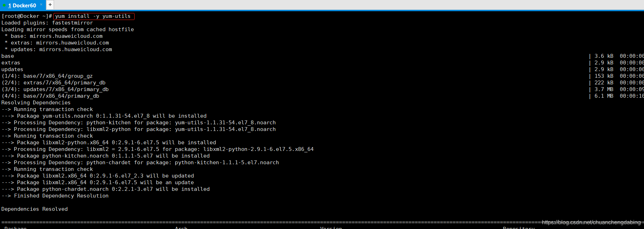Click 'Package python-kitchen.noarch' will be installed line
Screen dimensions: 644x229
tap(106, 156)
